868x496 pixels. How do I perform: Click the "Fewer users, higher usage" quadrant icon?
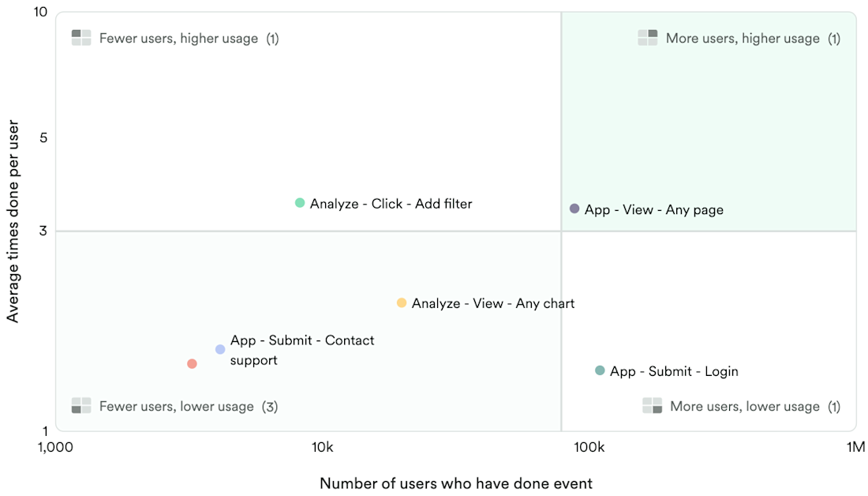pos(81,38)
